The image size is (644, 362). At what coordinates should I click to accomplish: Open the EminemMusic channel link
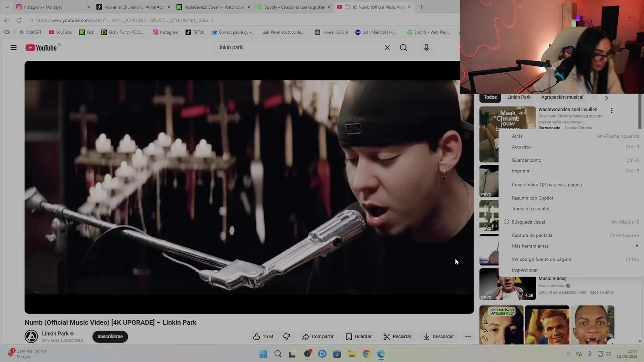pos(551,286)
